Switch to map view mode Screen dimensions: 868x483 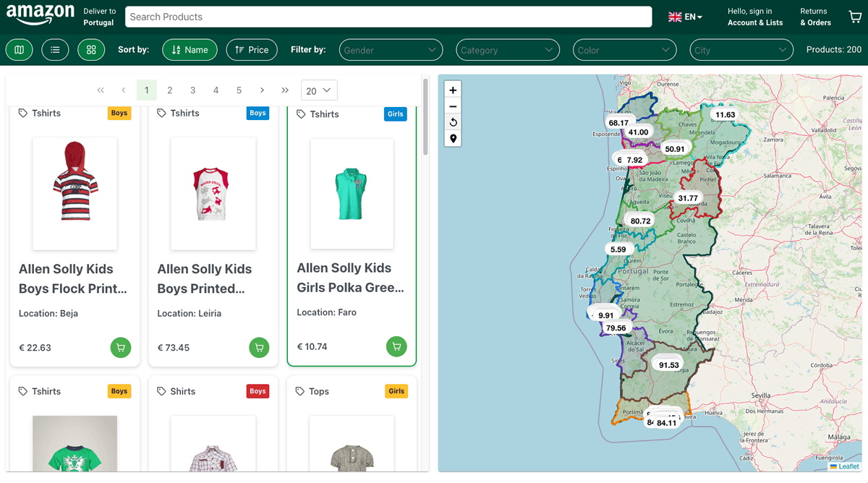20,50
